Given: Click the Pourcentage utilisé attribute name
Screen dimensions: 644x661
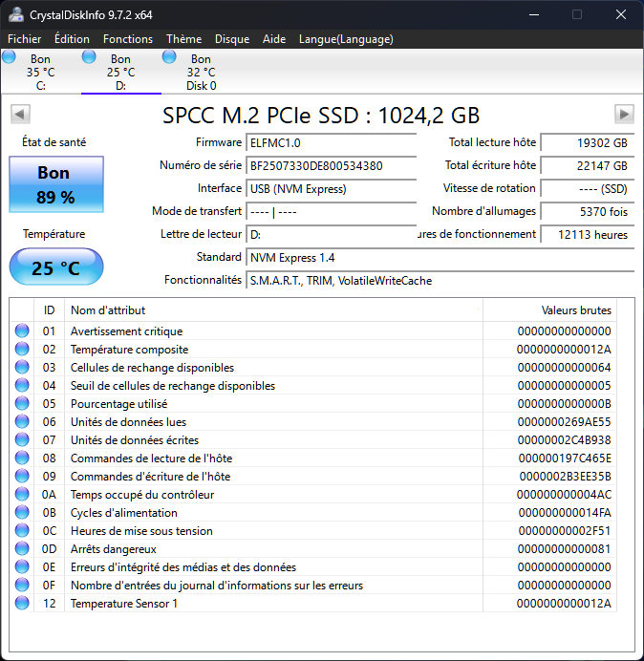Looking at the screenshot, I should click(x=118, y=404).
